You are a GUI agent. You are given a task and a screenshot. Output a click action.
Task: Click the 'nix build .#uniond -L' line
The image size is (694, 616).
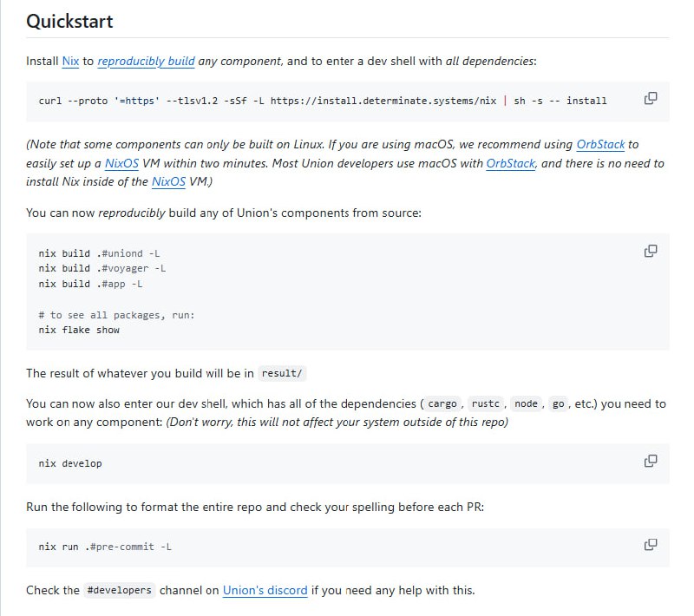tap(99, 253)
